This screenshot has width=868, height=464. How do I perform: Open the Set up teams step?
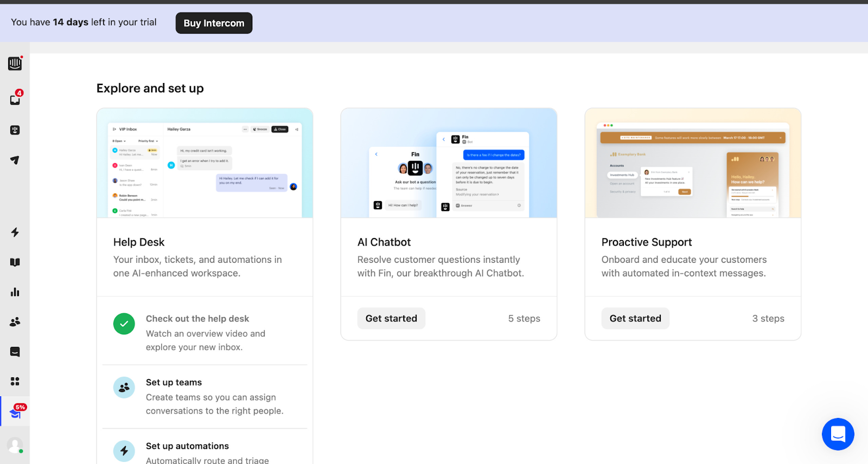click(205, 397)
